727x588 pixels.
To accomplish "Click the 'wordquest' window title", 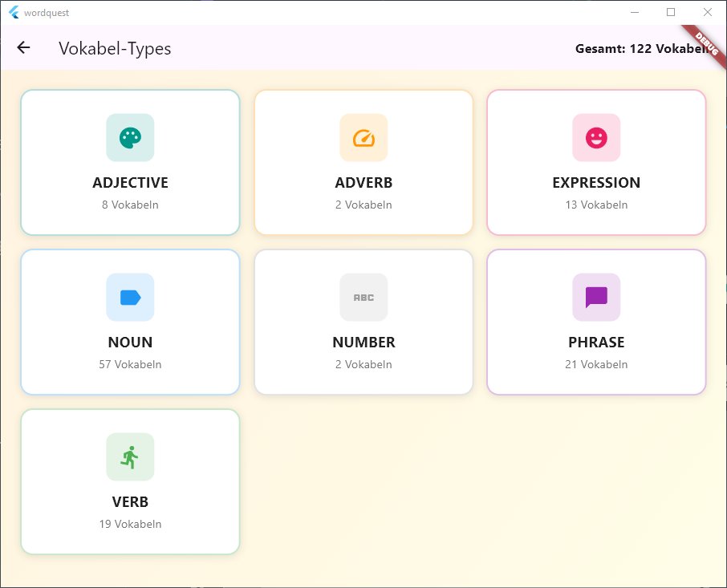I will coord(47,13).
